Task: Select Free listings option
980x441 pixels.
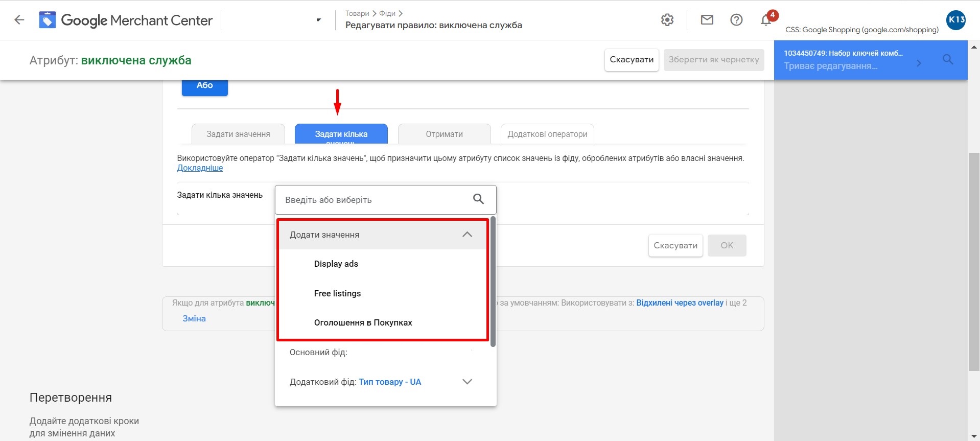Action: point(337,293)
